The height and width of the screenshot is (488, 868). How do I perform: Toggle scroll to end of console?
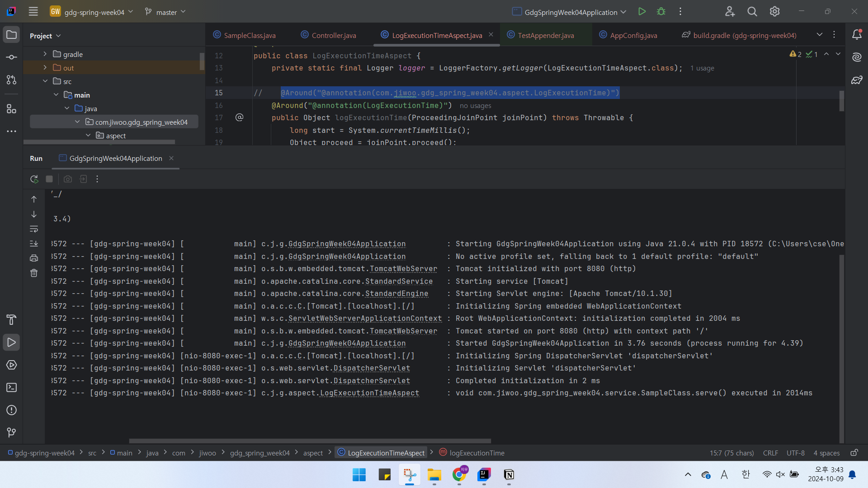click(x=34, y=244)
